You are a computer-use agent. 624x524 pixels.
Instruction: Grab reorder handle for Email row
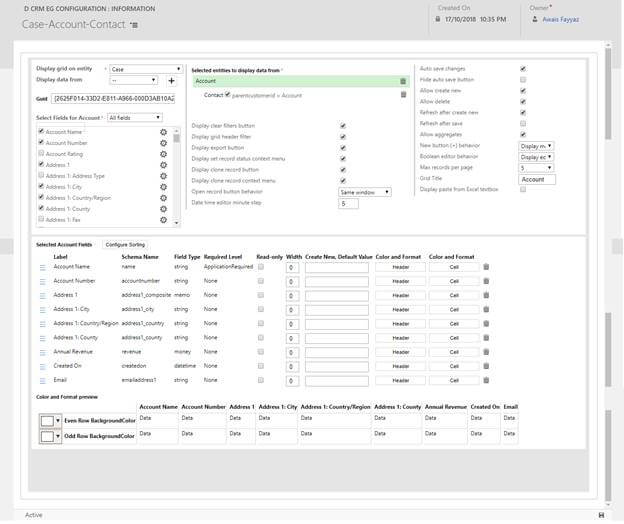pos(43,381)
